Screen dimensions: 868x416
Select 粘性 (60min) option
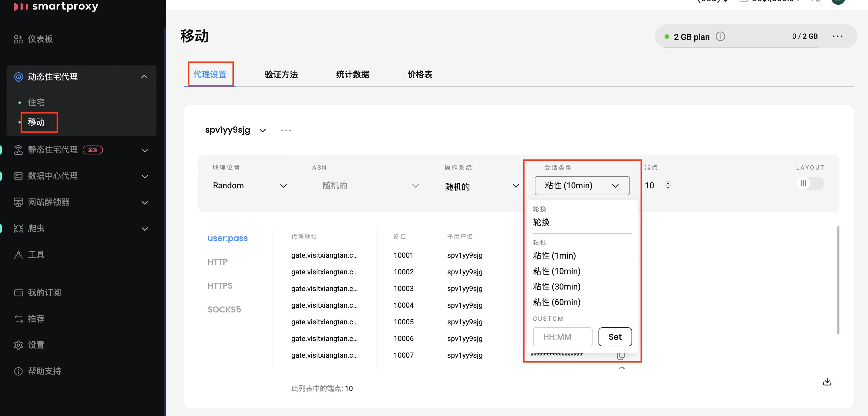coord(556,302)
